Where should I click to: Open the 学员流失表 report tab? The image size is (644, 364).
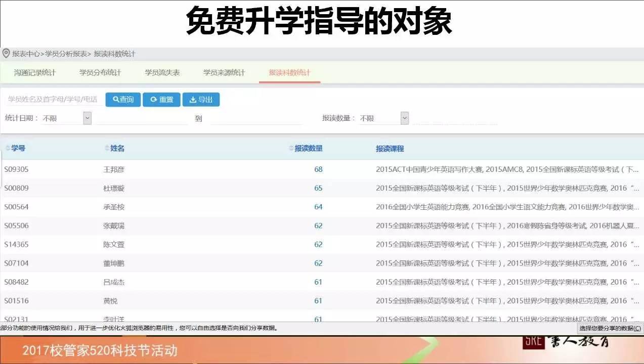point(162,72)
